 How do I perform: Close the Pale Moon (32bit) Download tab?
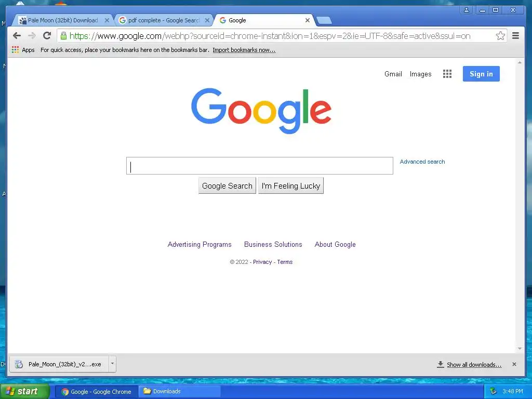coord(107,20)
